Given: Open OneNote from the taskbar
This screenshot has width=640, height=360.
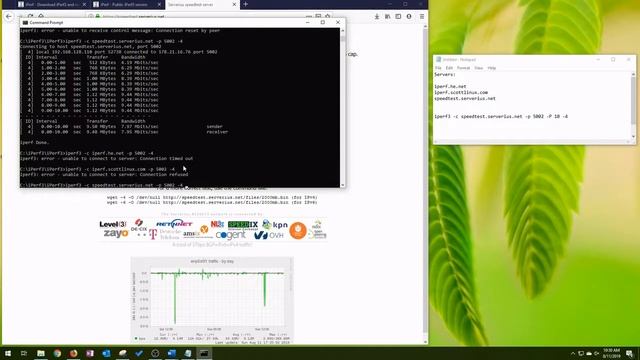Looking at the screenshot, I should pos(90,353).
